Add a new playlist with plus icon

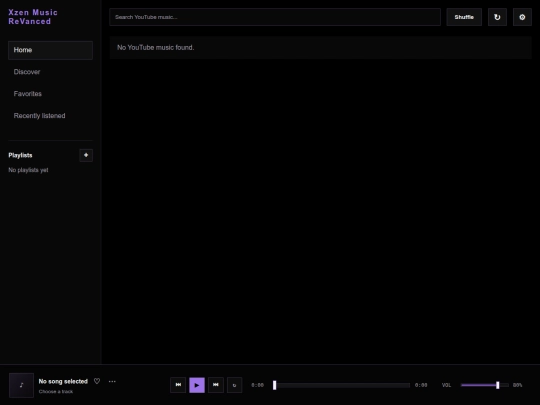[86, 155]
